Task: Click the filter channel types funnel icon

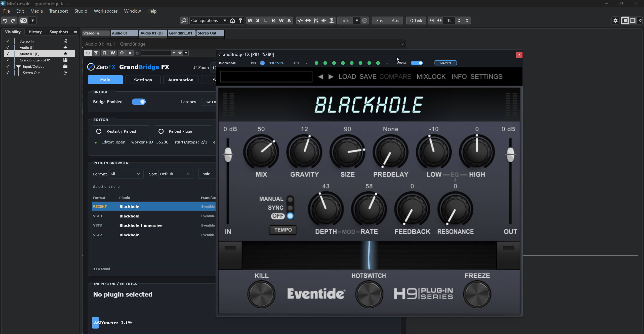Action: pyautogui.click(x=240, y=21)
